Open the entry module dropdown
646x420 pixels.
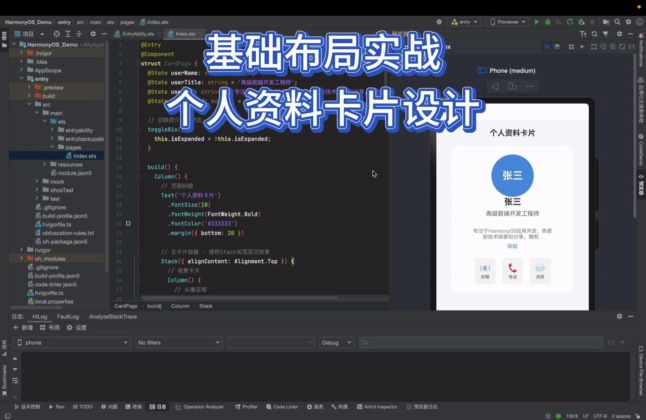click(464, 21)
